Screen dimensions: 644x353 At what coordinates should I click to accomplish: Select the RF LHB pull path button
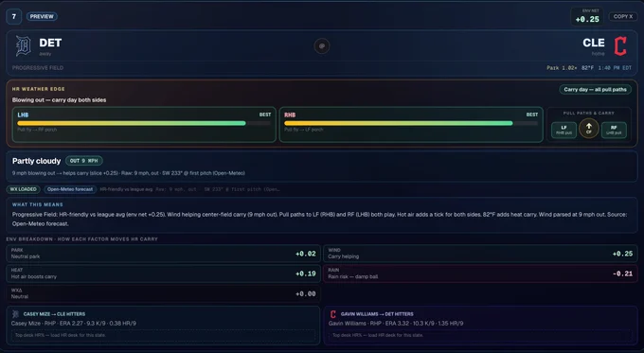tap(614, 130)
